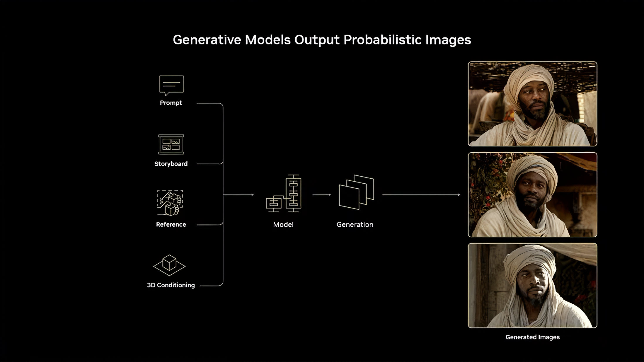Click the 'Generated Images' caption
Screen dimensions: 644x362
tap(532, 337)
